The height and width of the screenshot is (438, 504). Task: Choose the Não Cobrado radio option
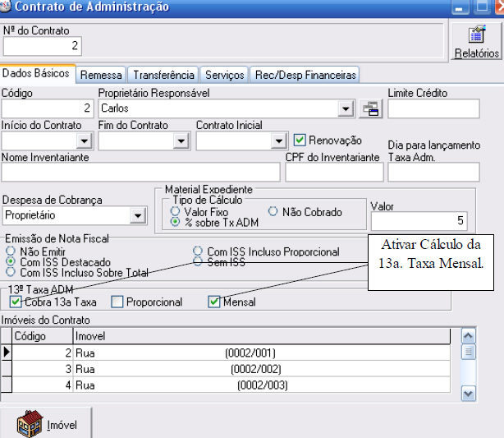coord(273,212)
